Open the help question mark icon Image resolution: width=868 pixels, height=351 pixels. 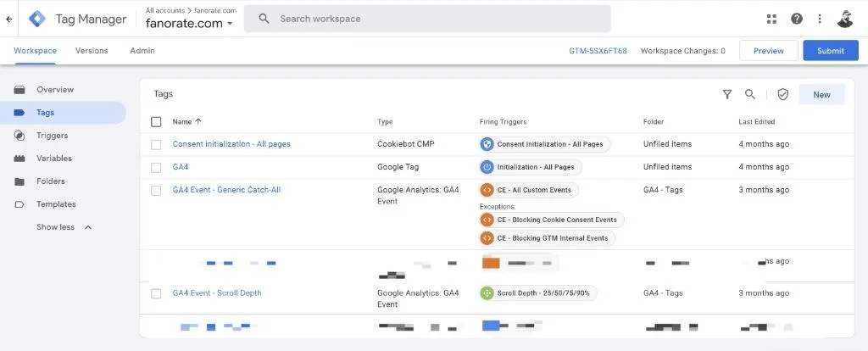click(797, 19)
